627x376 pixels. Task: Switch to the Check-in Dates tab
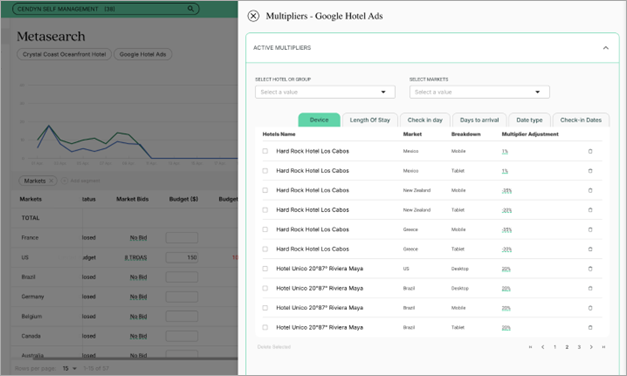(581, 120)
